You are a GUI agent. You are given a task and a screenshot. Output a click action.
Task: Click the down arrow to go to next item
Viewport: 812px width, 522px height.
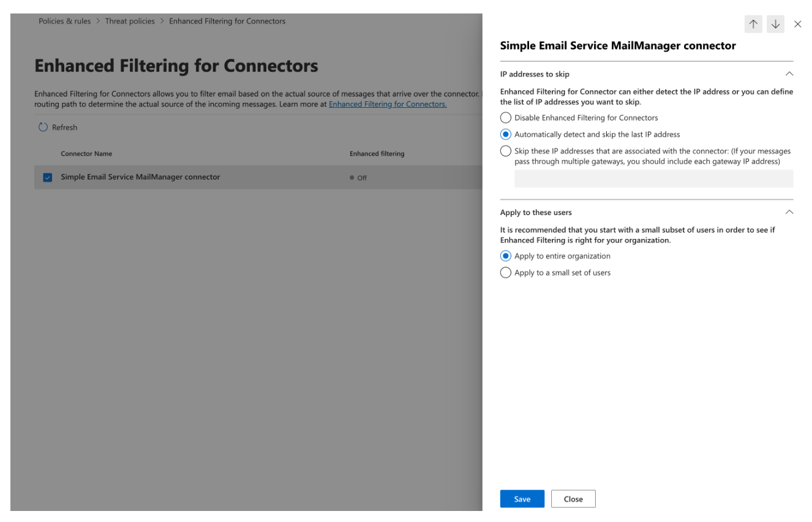(x=775, y=24)
